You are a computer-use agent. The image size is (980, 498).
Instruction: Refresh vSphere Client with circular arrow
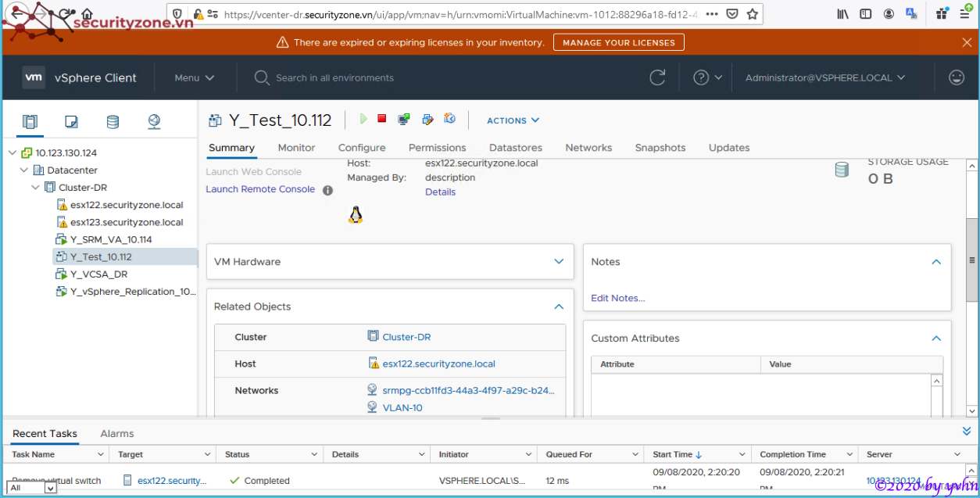[658, 77]
